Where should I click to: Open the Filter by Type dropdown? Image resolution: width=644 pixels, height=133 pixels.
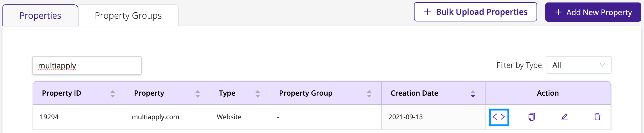pos(579,65)
